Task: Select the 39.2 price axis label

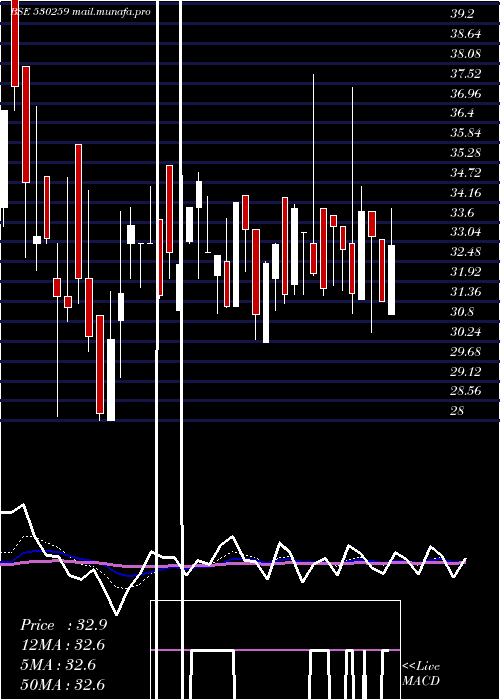Action: tap(462, 14)
